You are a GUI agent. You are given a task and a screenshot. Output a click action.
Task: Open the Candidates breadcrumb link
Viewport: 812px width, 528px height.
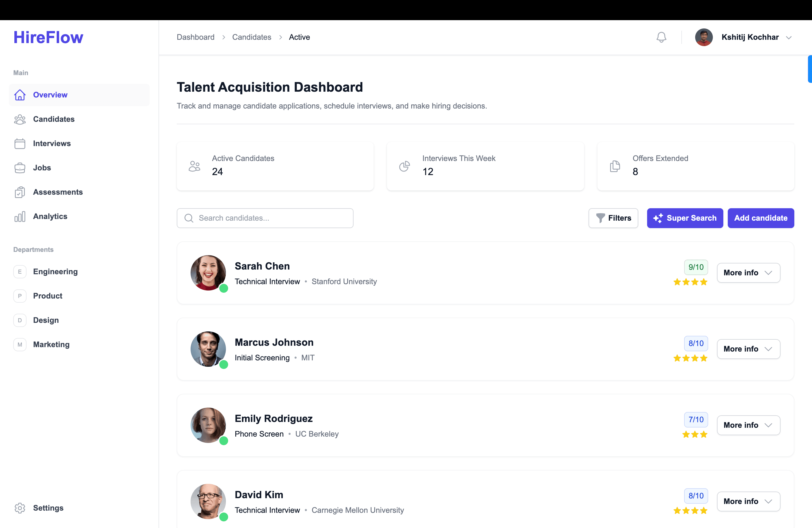251,37
